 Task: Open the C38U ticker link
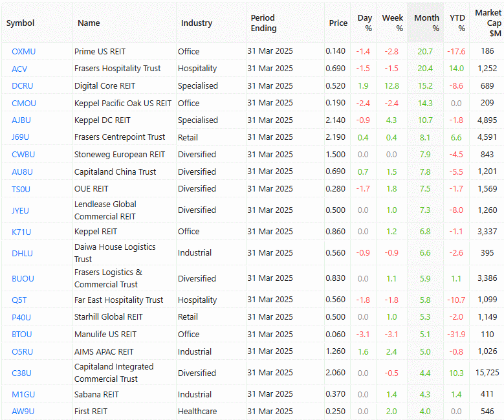pos(21,373)
